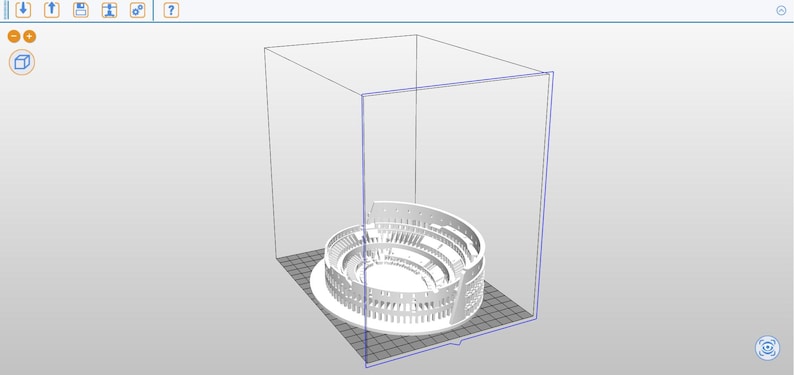Image resolution: width=794 pixels, height=375 pixels.
Task: Click the import model down-arrow icon
Action: (x=23, y=10)
